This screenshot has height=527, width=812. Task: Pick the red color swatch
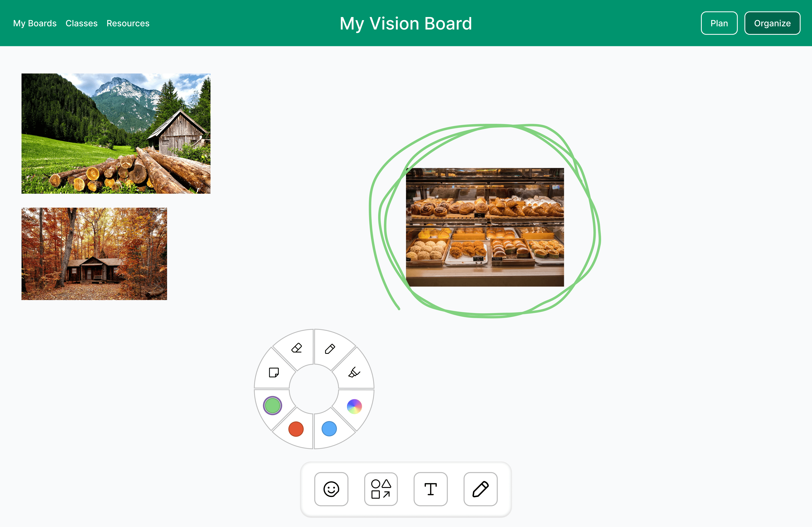296,429
